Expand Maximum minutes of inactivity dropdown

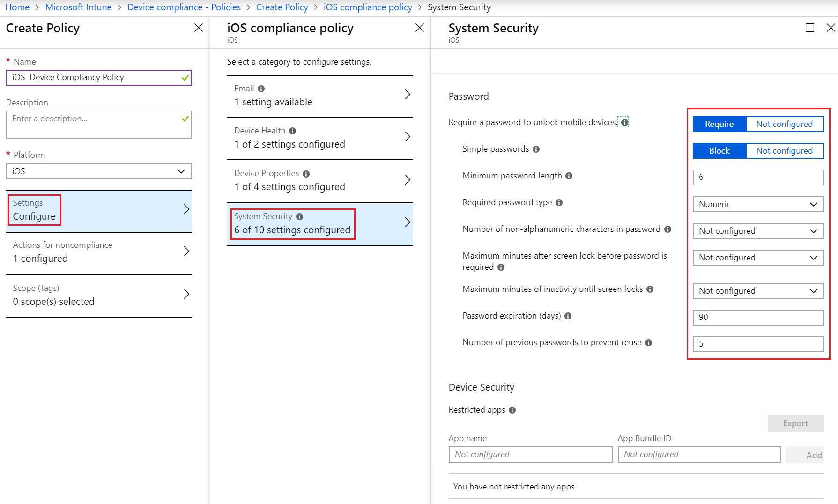pos(757,291)
